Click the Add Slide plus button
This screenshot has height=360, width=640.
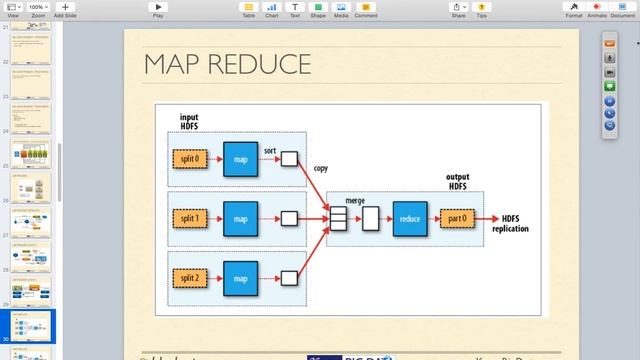(65, 7)
